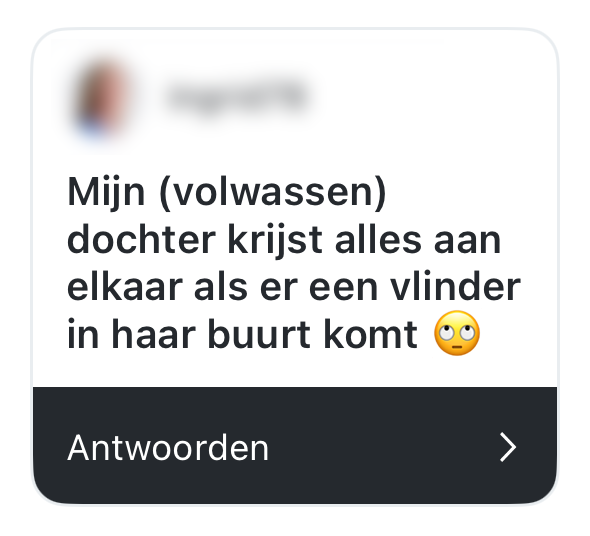The height and width of the screenshot is (536, 590).
Task: Click the word "vlinder" in the message
Action: pyautogui.click(x=455, y=287)
